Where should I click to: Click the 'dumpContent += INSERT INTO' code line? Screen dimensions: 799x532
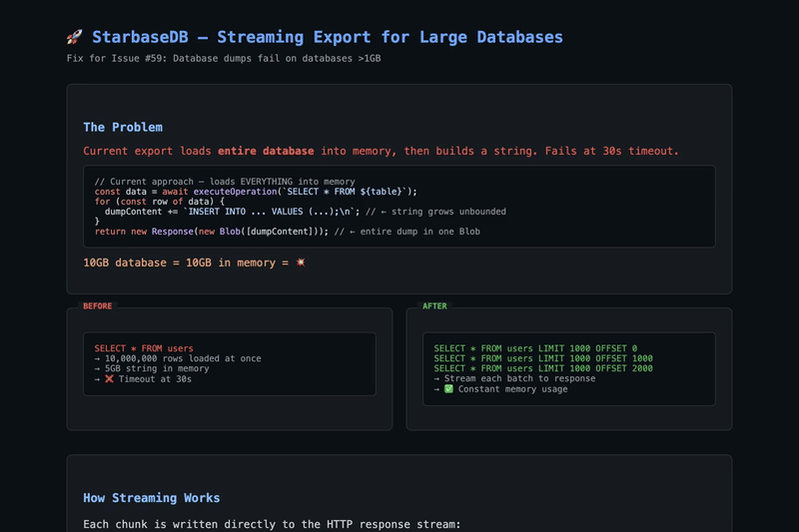[306, 212]
